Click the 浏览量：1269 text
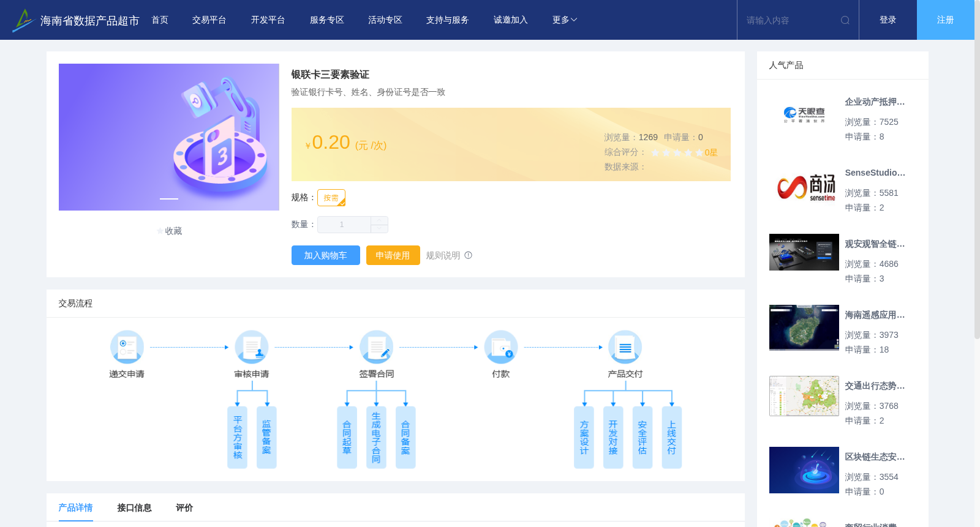This screenshot has width=980, height=527. 631,138
